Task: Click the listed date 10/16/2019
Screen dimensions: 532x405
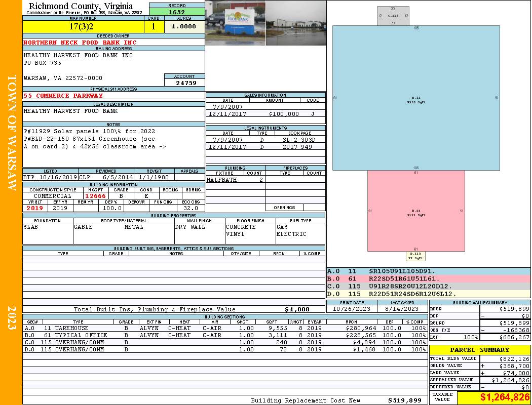Action: [58, 177]
